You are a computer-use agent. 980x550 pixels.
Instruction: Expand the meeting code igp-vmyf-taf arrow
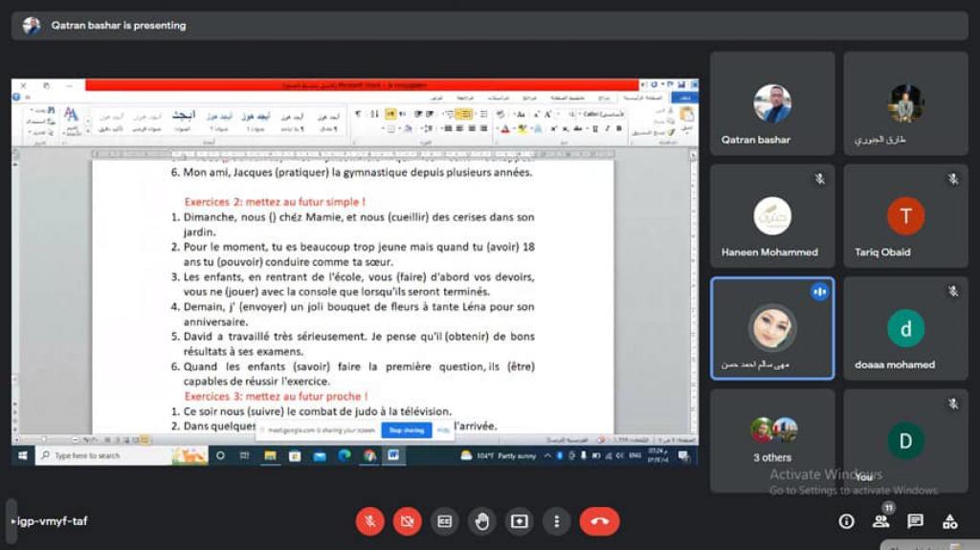pos(13,521)
